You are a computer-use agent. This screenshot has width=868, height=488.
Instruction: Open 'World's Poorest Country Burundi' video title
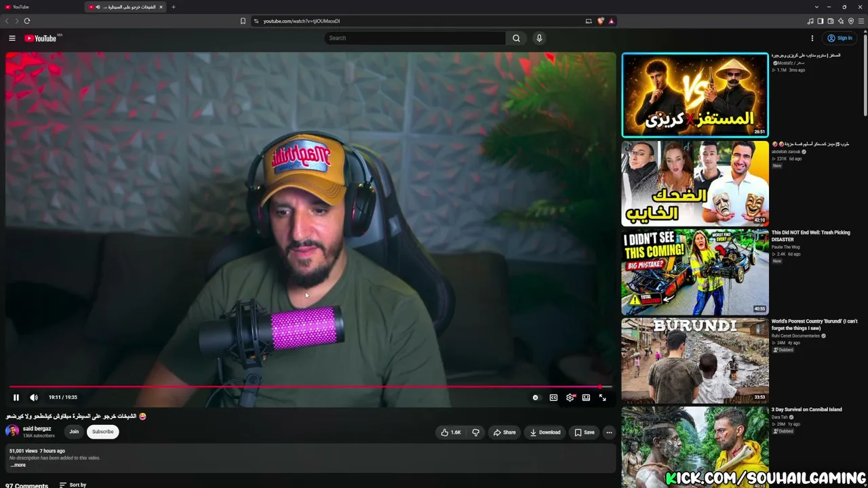click(x=814, y=325)
